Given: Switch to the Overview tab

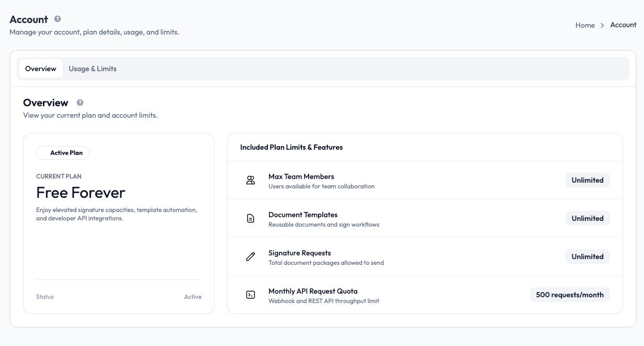Looking at the screenshot, I should pyautogui.click(x=41, y=69).
